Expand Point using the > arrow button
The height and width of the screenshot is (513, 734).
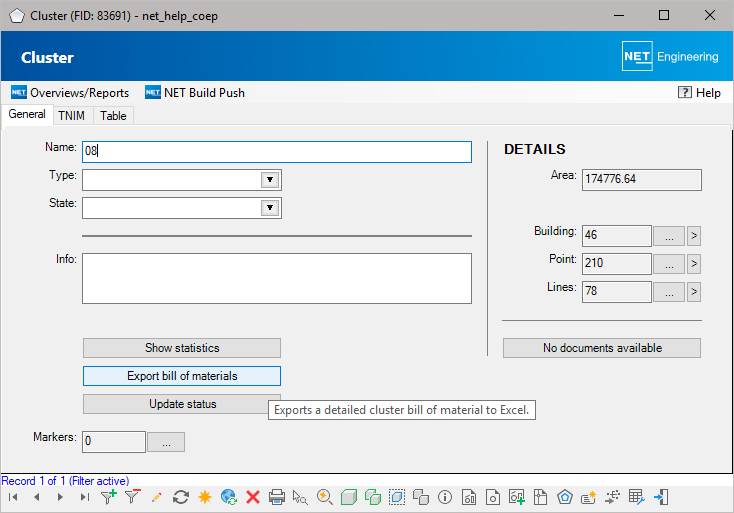pos(694,264)
